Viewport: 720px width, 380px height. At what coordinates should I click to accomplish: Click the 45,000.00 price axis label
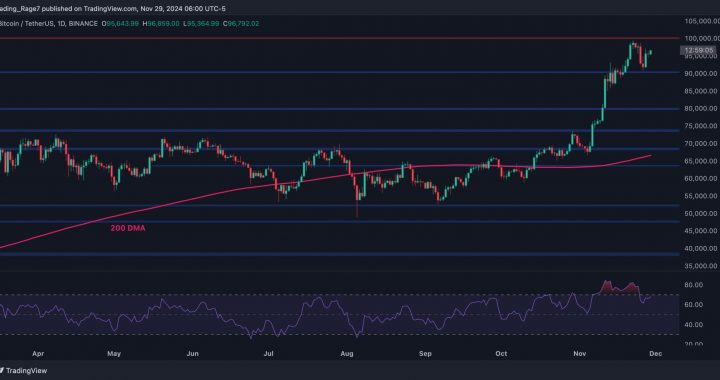coord(700,231)
